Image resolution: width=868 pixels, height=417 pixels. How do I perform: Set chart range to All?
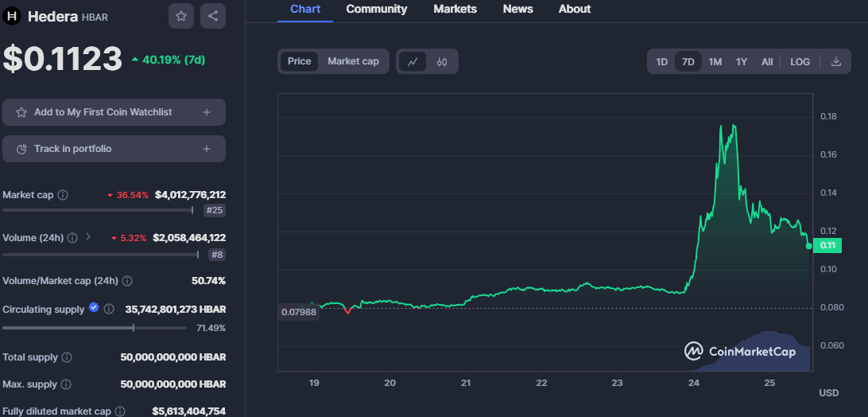click(767, 61)
